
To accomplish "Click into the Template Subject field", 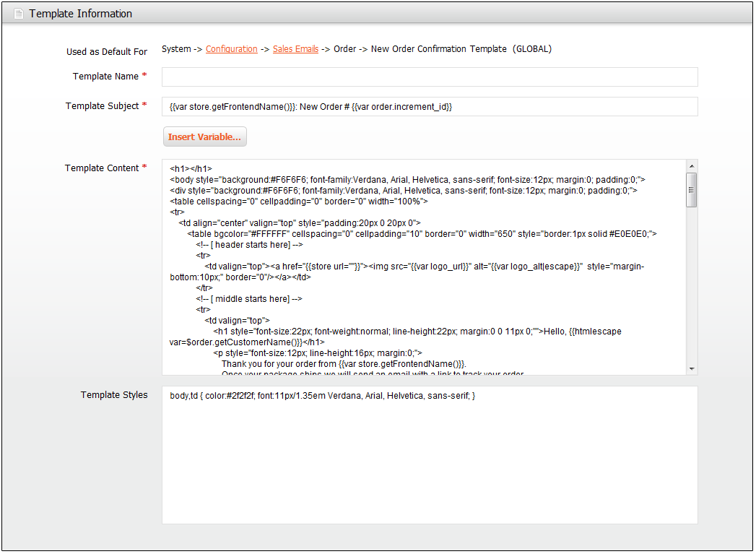I will point(429,107).
